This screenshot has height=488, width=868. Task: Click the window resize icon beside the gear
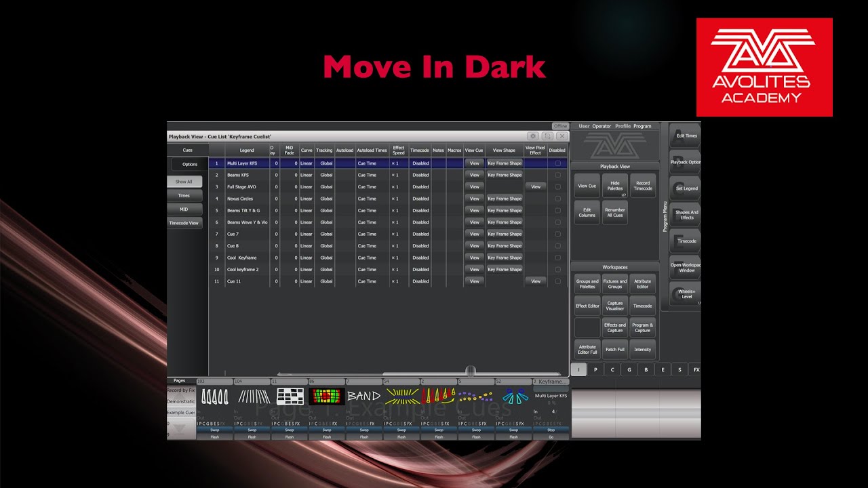547,136
